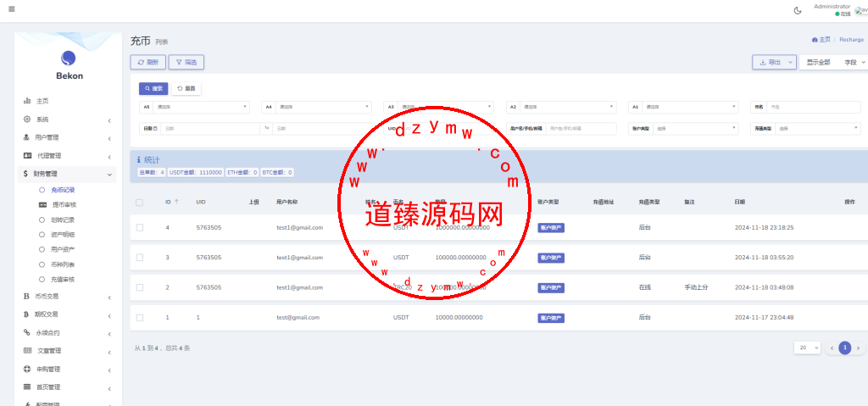868x406 pixels.
Task: Toggle dark mode moon icon
Action: point(798,10)
